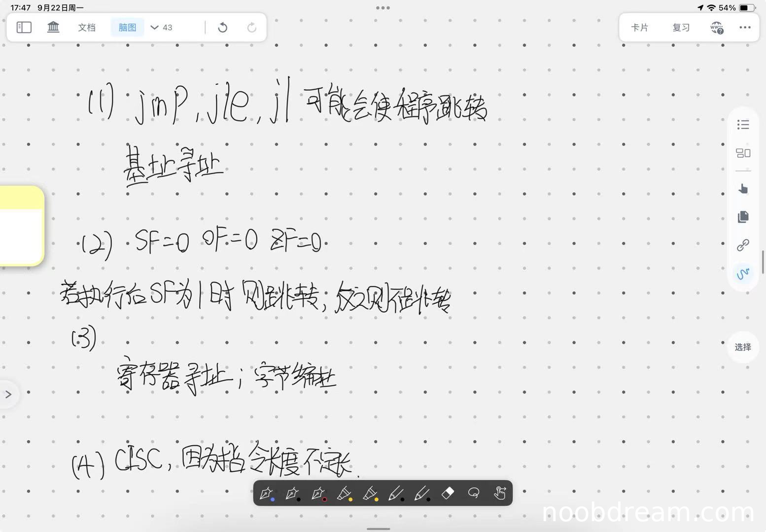Toggle the handwriting squiggle mode
The height and width of the screenshot is (532, 766).
[x=743, y=273]
